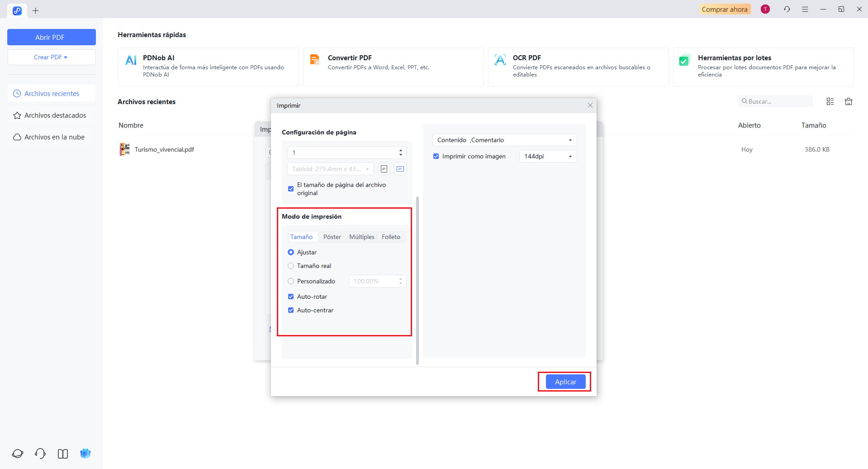This screenshot has width=868, height=469.
Task: Open the user guide book icon
Action: pyautogui.click(x=63, y=453)
